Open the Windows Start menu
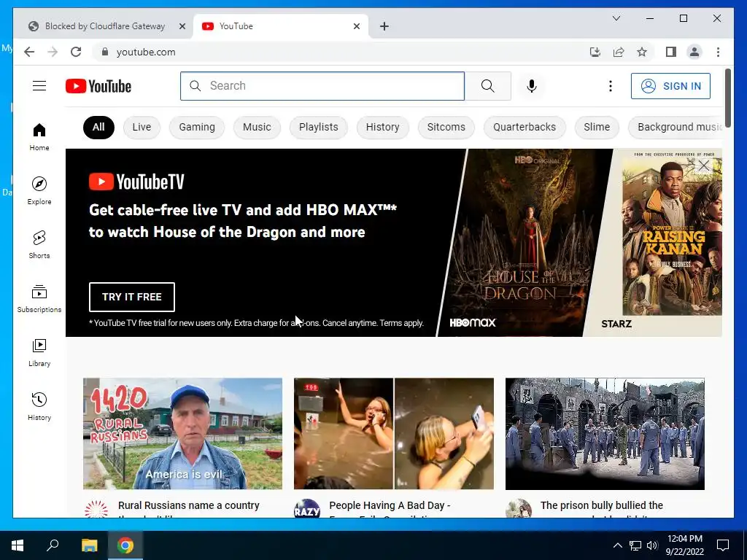Image resolution: width=747 pixels, height=560 pixels. click(18, 545)
